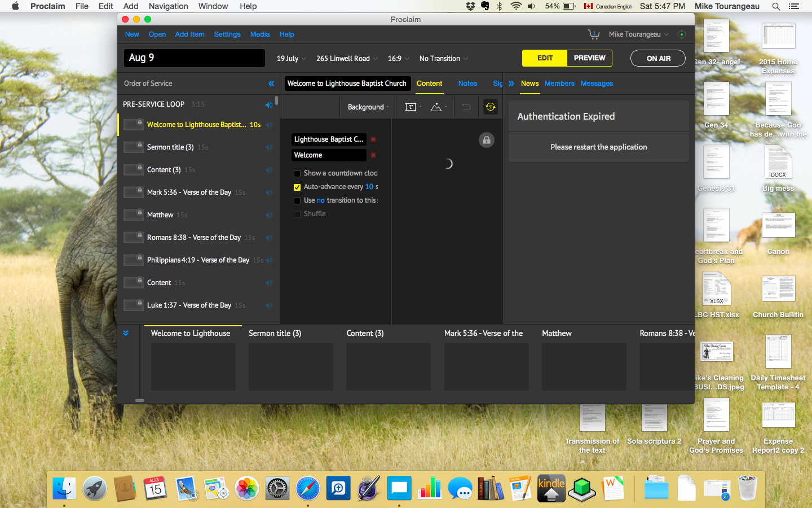Open Numbers chart app from the dock
The height and width of the screenshot is (508, 812).
click(x=430, y=488)
